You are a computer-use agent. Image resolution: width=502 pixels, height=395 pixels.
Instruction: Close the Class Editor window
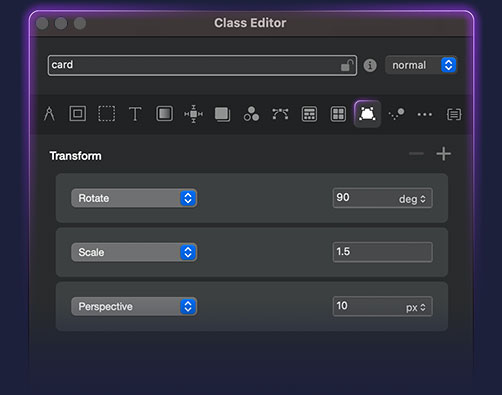click(42, 23)
